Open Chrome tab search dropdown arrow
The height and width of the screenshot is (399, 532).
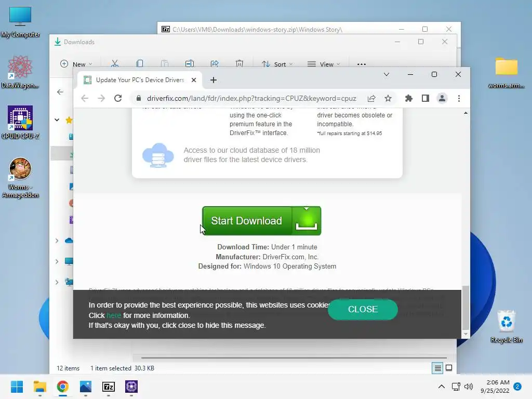387,74
